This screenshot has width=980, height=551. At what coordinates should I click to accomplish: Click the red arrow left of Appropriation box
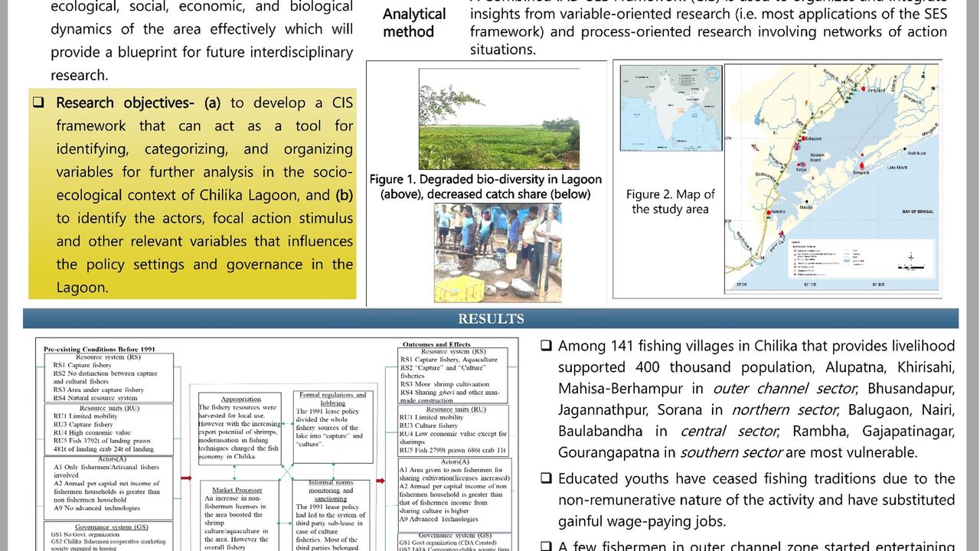click(186, 478)
